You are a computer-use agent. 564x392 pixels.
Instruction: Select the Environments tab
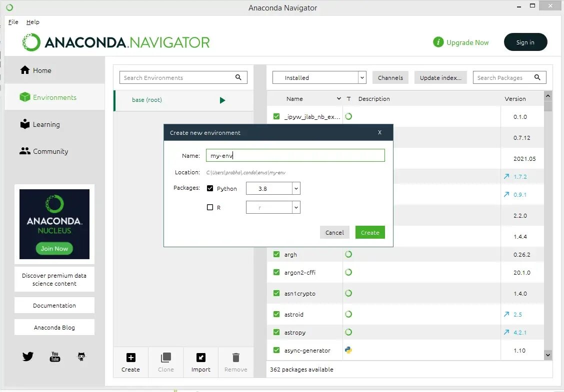click(x=54, y=97)
